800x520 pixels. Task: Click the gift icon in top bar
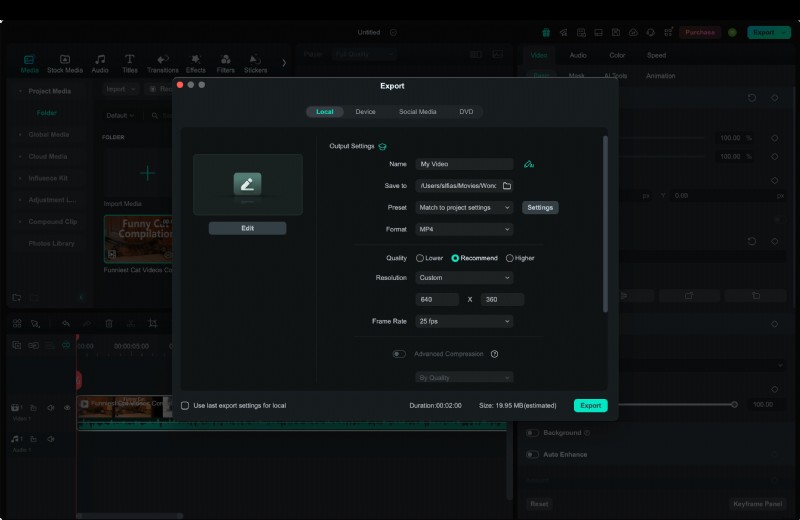(546, 32)
